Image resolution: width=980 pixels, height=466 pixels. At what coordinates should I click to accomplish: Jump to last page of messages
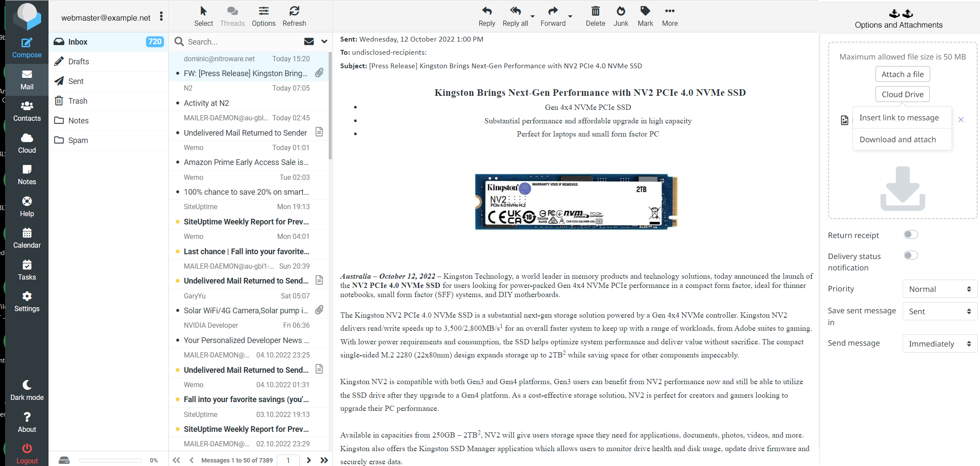(324, 460)
